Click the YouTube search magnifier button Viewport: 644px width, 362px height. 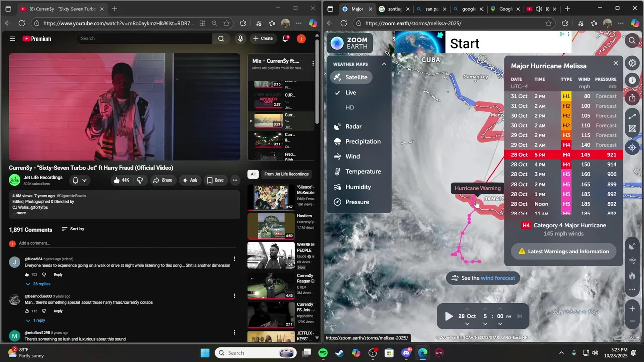tap(221, 39)
